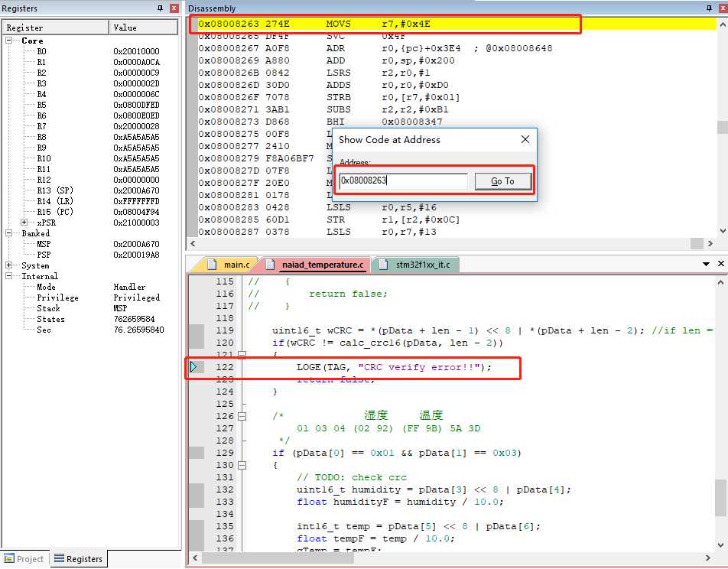Screen dimensions: 728x569
Task: Click the source editor horizontal scrollbar thumb
Action: pos(278,558)
